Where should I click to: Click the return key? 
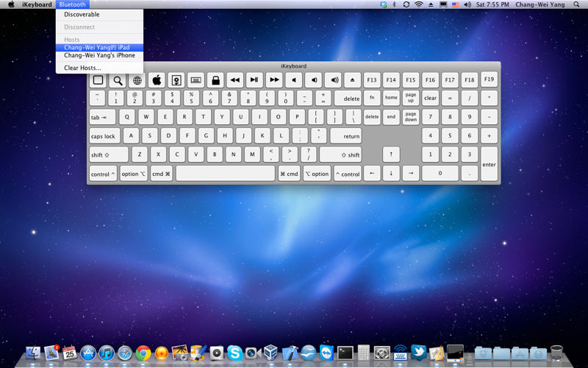345,136
